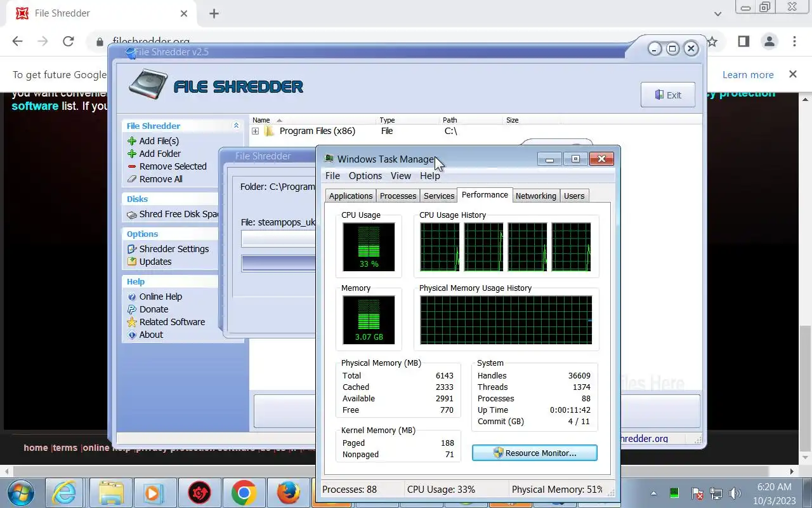
Task: Click the Online Help question mark icon
Action: [x=132, y=297]
